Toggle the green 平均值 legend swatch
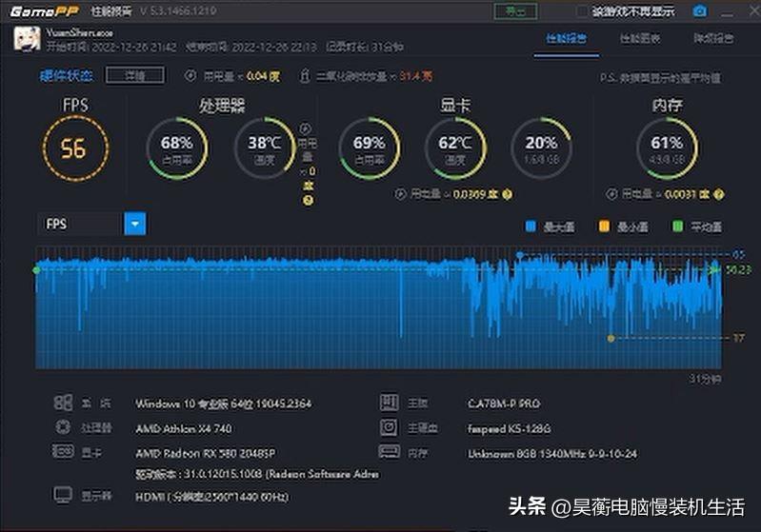This screenshot has height=532, width=761. pyautogui.click(x=677, y=226)
